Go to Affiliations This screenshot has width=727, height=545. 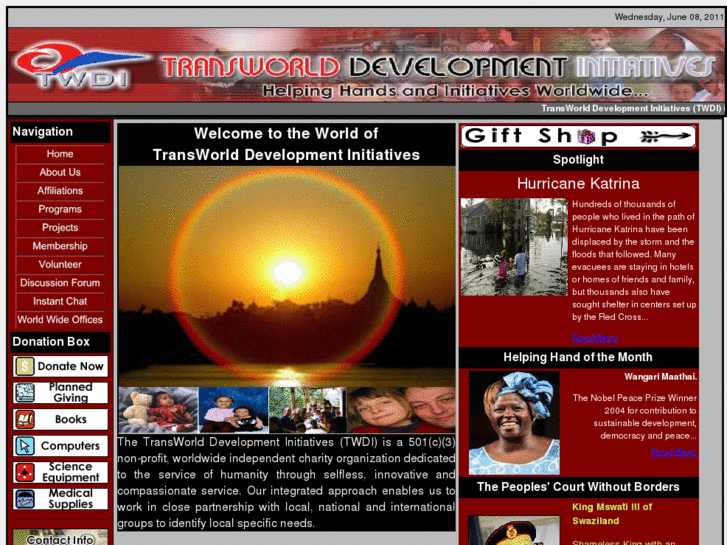tap(60, 191)
